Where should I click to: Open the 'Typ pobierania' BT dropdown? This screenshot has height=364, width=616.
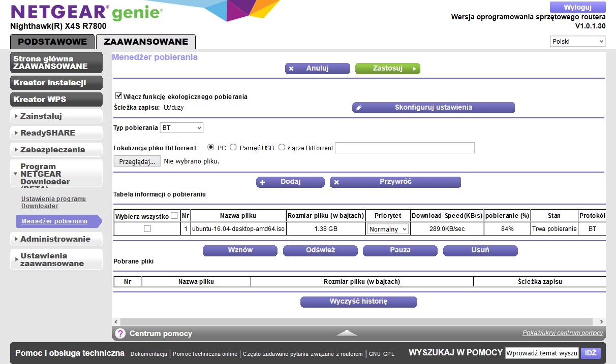(x=181, y=128)
